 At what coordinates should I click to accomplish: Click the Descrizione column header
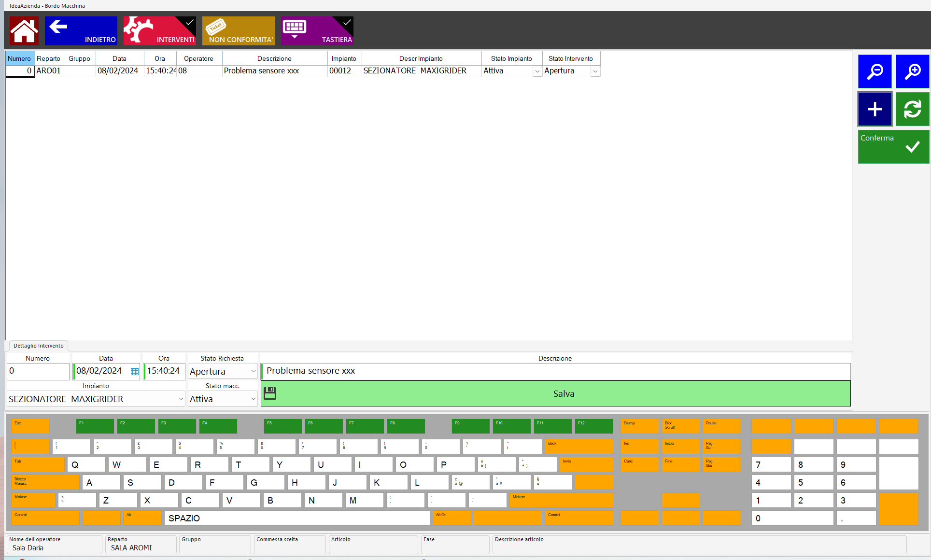click(274, 58)
